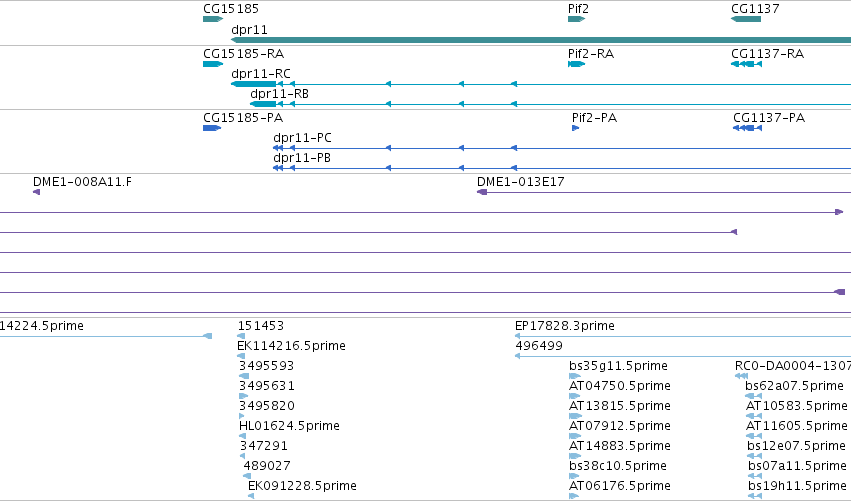Click the Pif2-RA transcript label
The height and width of the screenshot is (501, 851).
click(590, 54)
